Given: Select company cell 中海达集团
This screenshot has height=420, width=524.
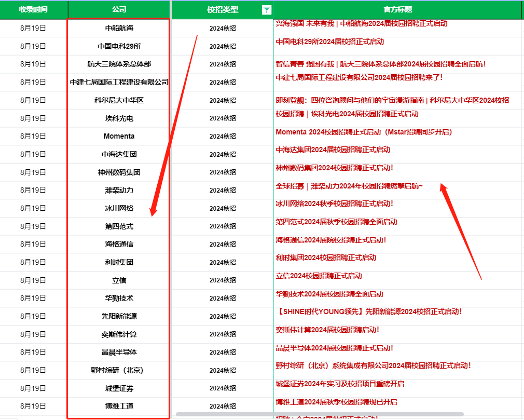Looking at the screenshot, I should point(119,154).
